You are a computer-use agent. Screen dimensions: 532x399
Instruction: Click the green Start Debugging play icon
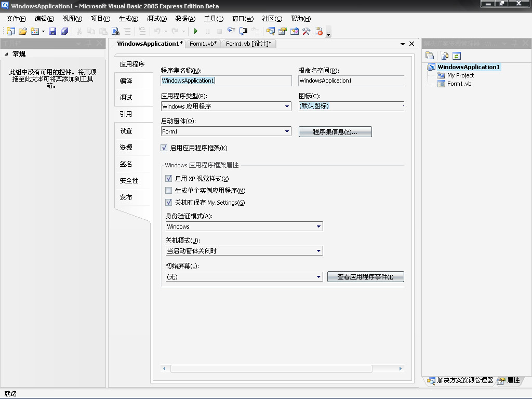pyautogui.click(x=195, y=31)
